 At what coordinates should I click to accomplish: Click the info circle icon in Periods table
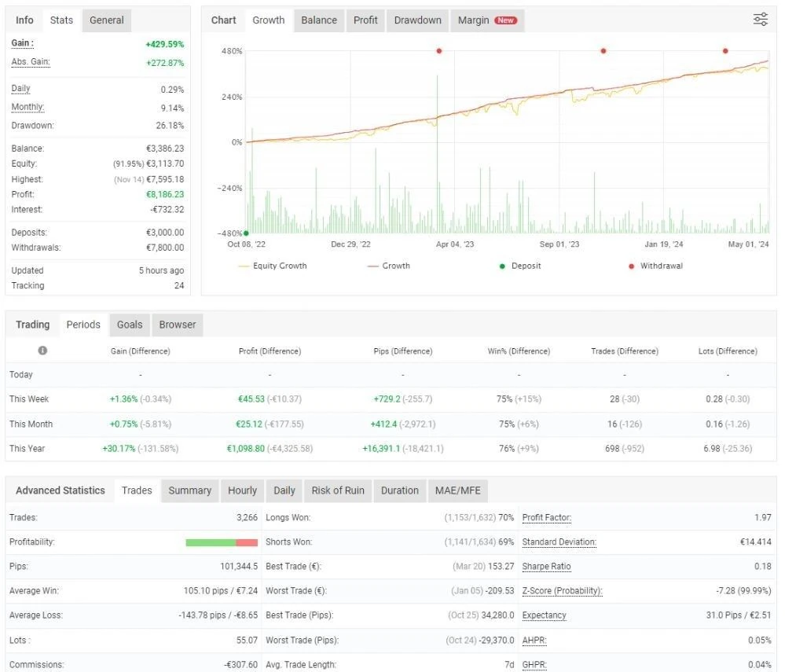[x=42, y=351]
